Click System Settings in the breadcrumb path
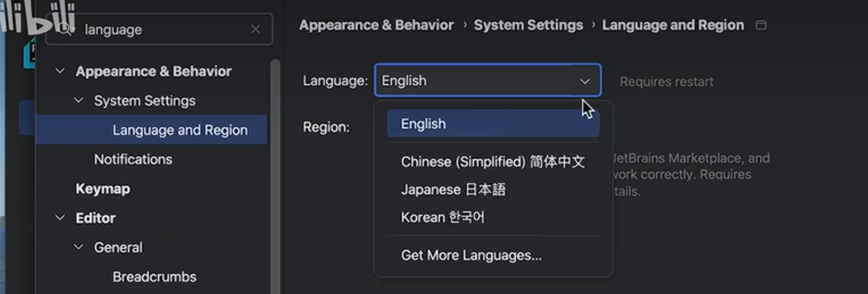The width and height of the screenshot is (868, 294). tap(528, 25)
